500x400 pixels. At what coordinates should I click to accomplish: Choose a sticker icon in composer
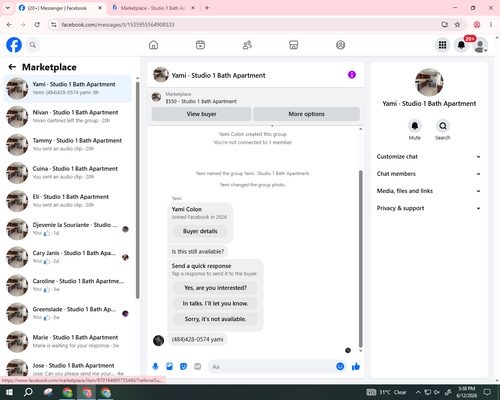tap(183, 367)
